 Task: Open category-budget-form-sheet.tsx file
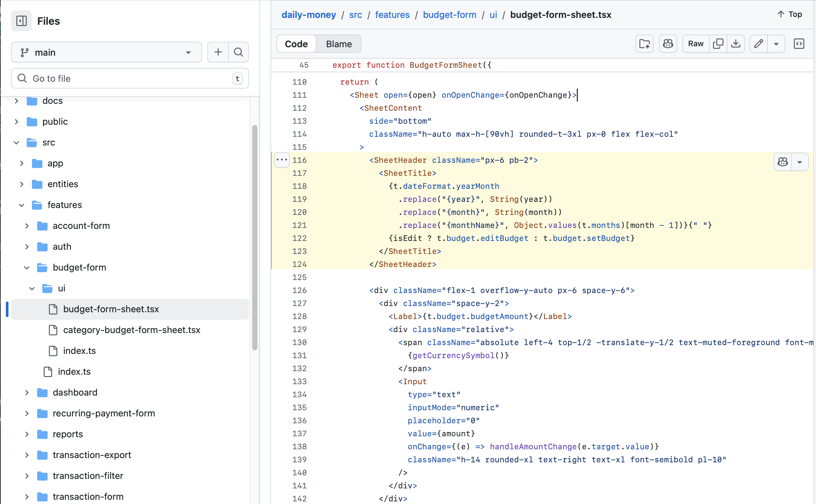131,330
